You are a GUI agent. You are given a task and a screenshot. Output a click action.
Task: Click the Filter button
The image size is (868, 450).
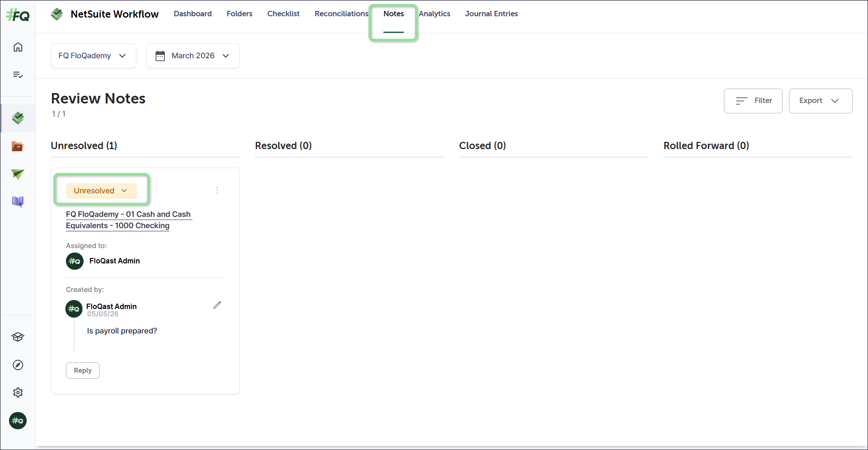click(x=753, y=101)
